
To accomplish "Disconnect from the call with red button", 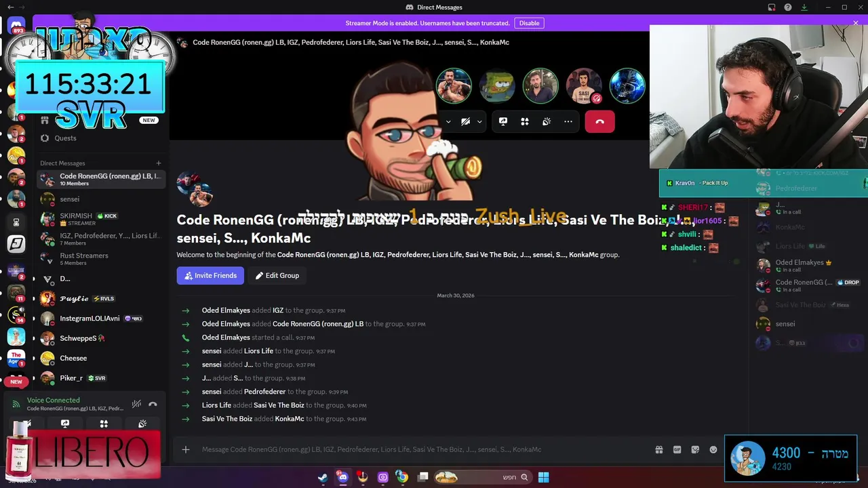I will pyautogui.click(x=599, y=121).
